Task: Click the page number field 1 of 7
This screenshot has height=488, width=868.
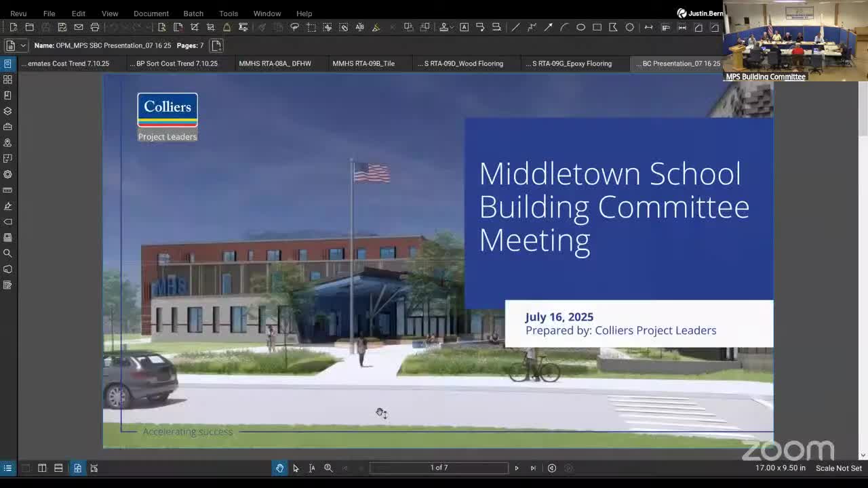Action: tap(439, 468)
